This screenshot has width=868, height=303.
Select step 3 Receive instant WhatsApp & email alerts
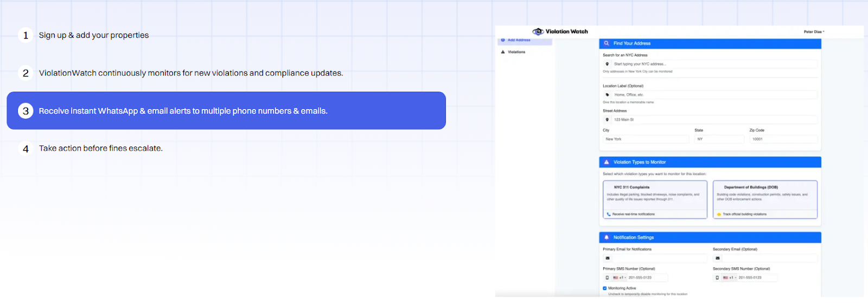pos(226,111)
